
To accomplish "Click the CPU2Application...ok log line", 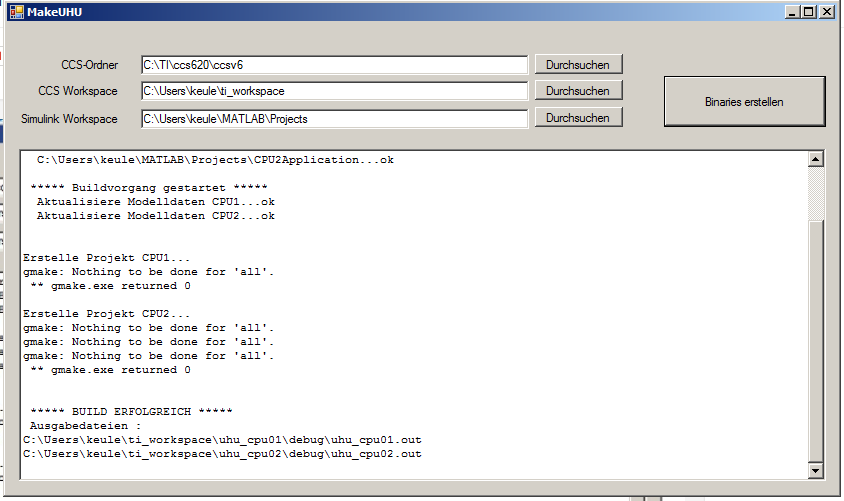I will tap(215, 160).
